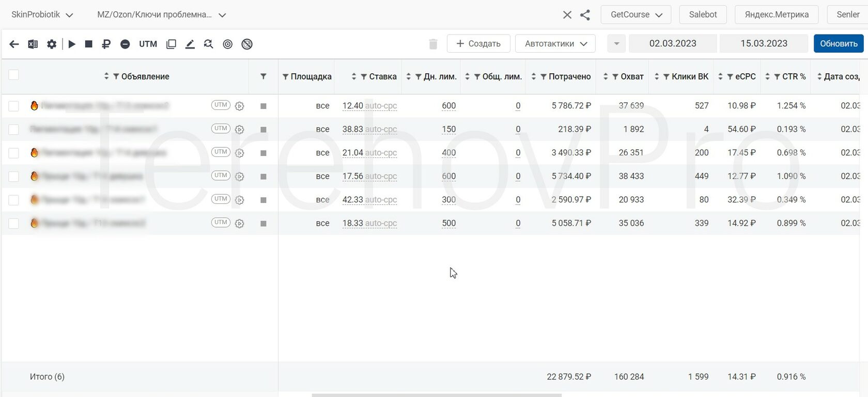Click the end date field 15.03.2023
This screenshot has width=868, height=397.
[764, 44]
